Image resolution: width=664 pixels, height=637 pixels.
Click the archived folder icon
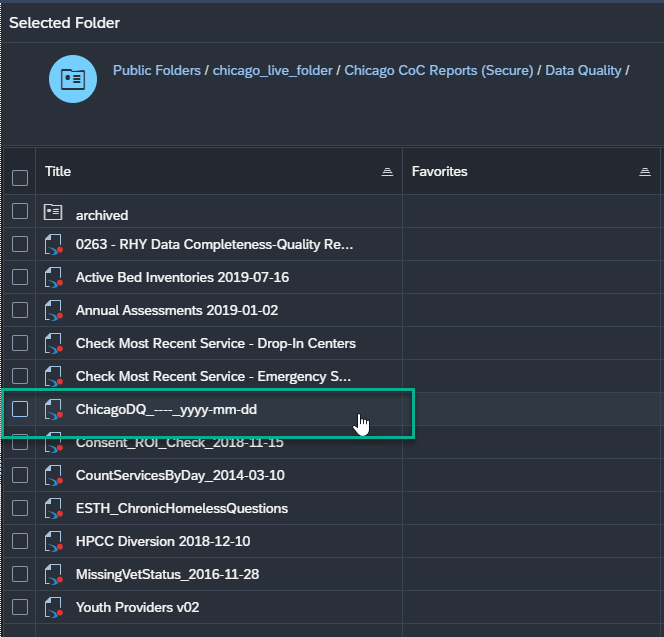[x=53, y=212]
